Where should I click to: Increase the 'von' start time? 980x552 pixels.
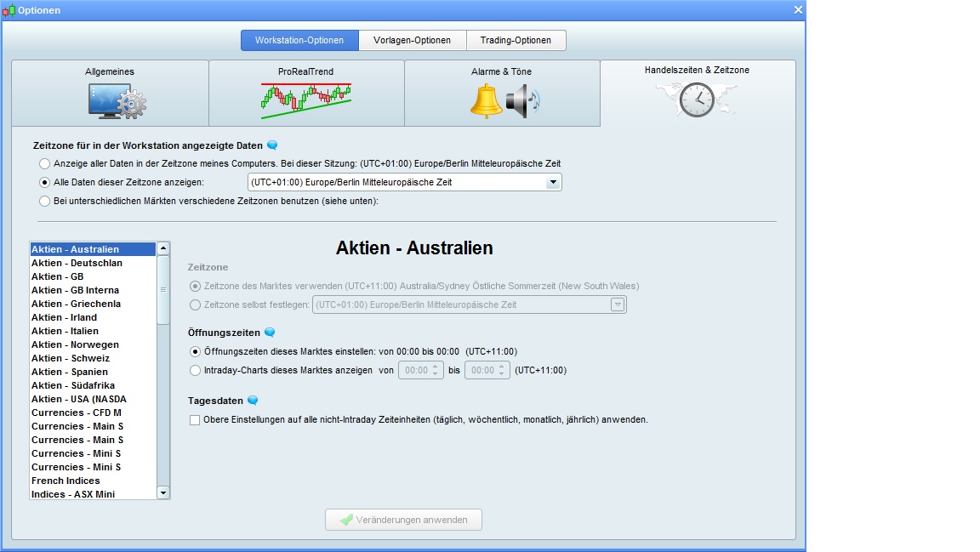pos(435,367)
